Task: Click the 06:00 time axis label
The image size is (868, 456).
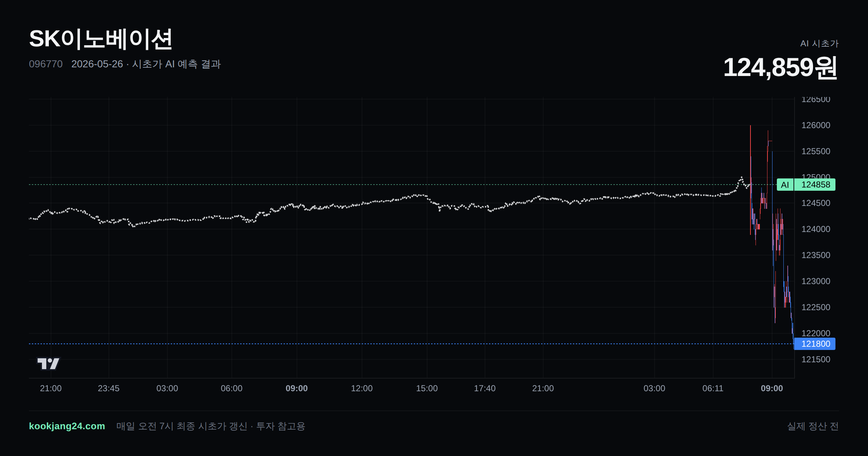Action: [x=231, y=388]
